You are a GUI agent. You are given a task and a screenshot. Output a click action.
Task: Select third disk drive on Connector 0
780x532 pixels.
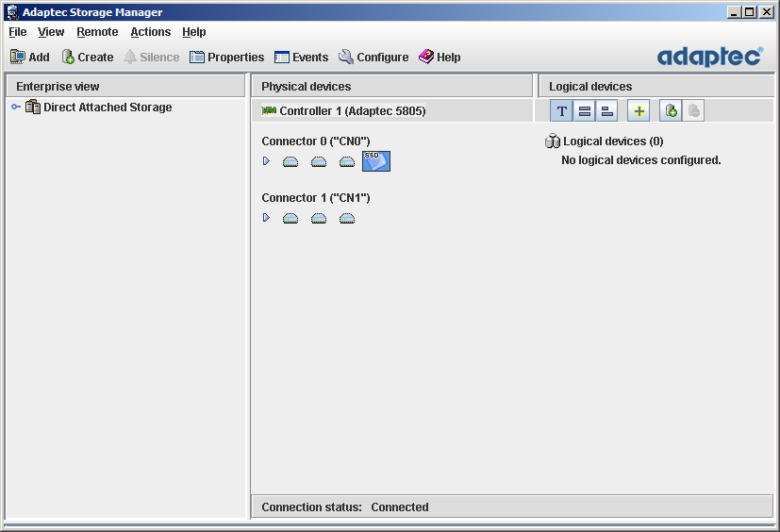[x=347, y=161]
